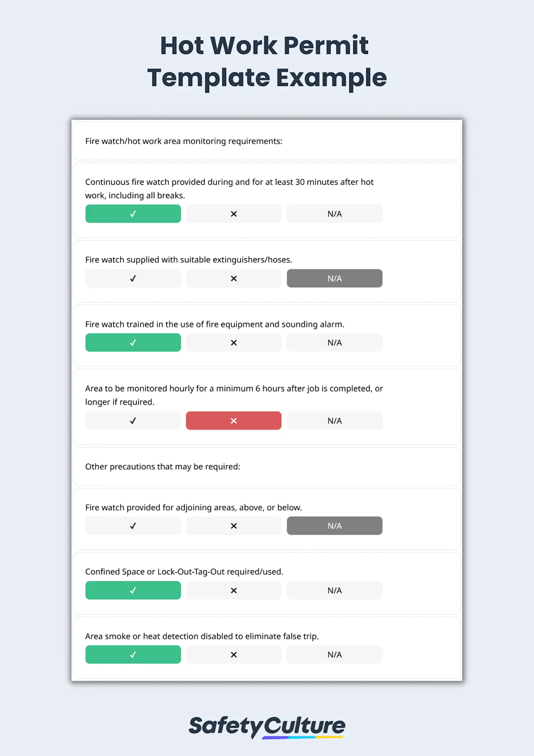Click X for adjoining areas question
The height and width of the screenshot is (756, 534).
(234, 525)
